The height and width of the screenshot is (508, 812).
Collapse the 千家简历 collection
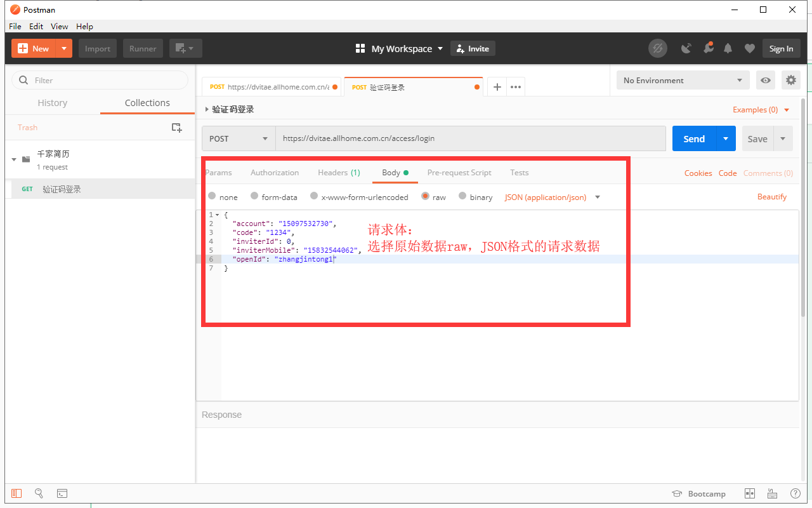[14, 159]
